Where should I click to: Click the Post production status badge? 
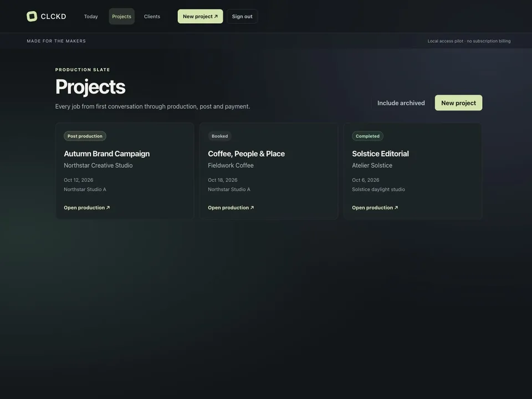click(x=85, y=136)
